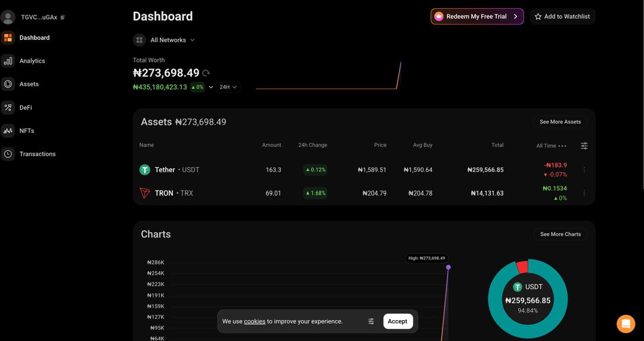Image resolution: width=644 pixels, height=341 pixels.
Task: Open the assets table filter settings icon
Action: point(584,145)
